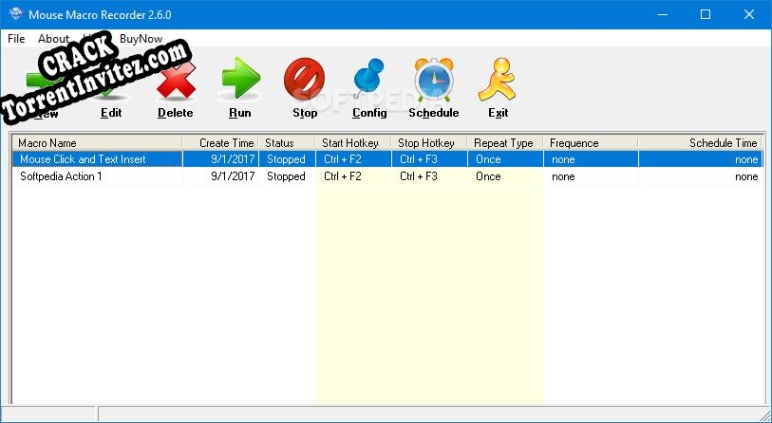This screenshot has height=423, width=772.
Task: Open the BuyNow menu
Action: click(141, 39)
